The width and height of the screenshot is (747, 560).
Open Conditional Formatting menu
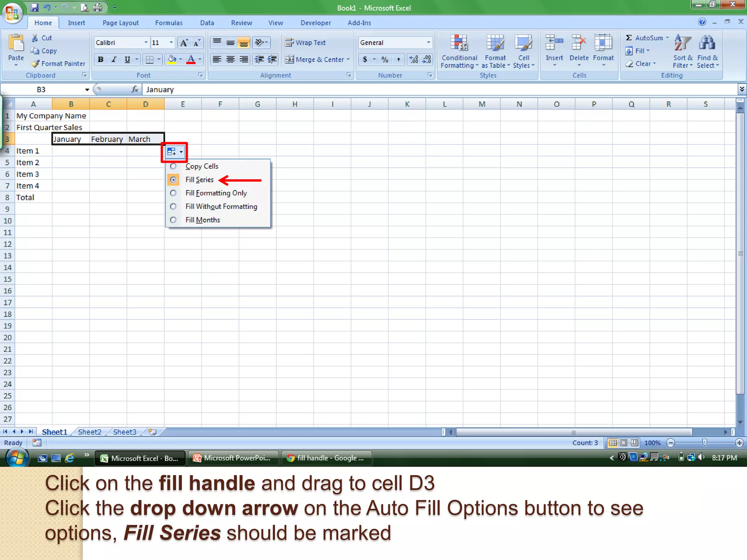click(x=459, y=51)
